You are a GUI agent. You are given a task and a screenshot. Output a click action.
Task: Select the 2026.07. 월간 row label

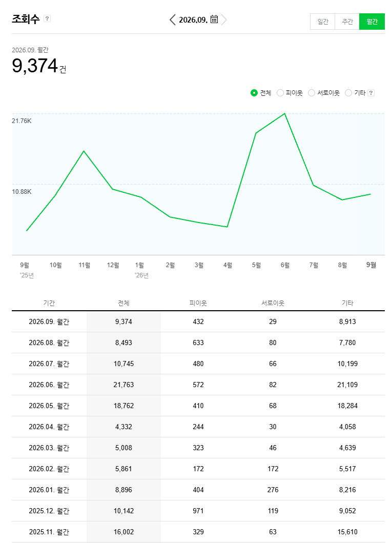[49, 364]
